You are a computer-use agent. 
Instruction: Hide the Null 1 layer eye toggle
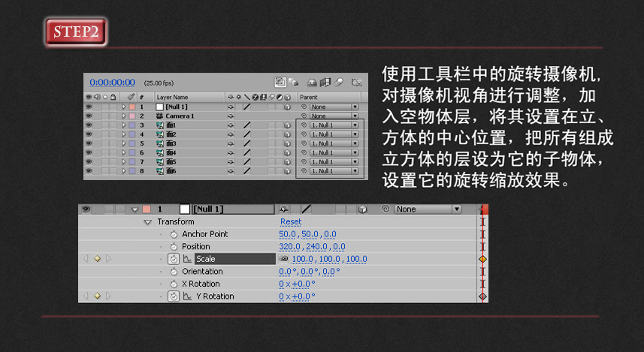tap(89, 107)
